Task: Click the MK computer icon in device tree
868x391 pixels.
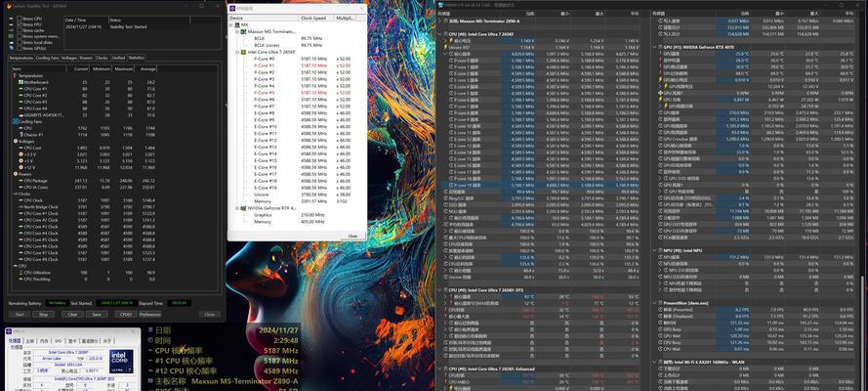Action: click(x=237, y=24)
